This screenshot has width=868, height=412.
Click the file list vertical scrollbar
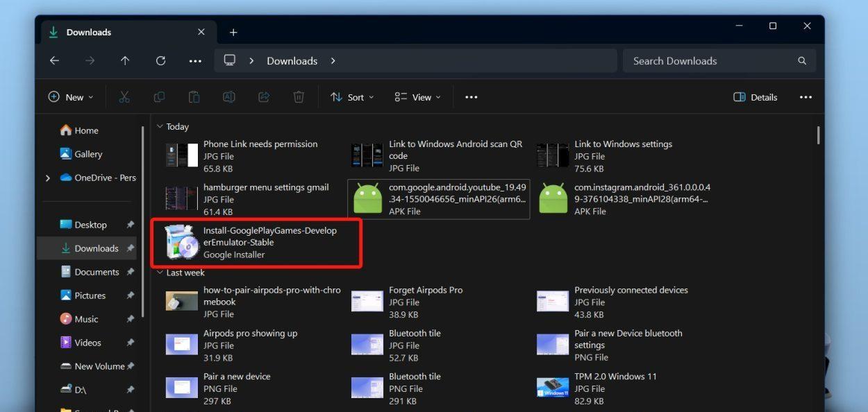click(x=819, y=136)
